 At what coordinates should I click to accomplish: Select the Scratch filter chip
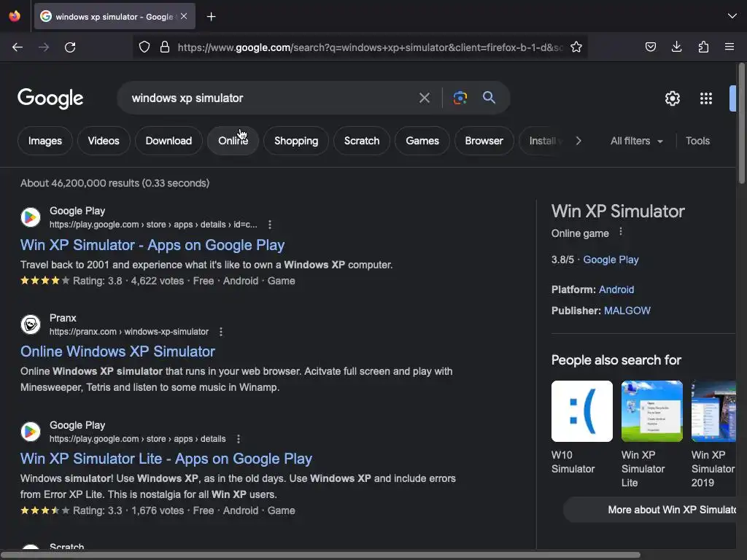pos(362,141)
